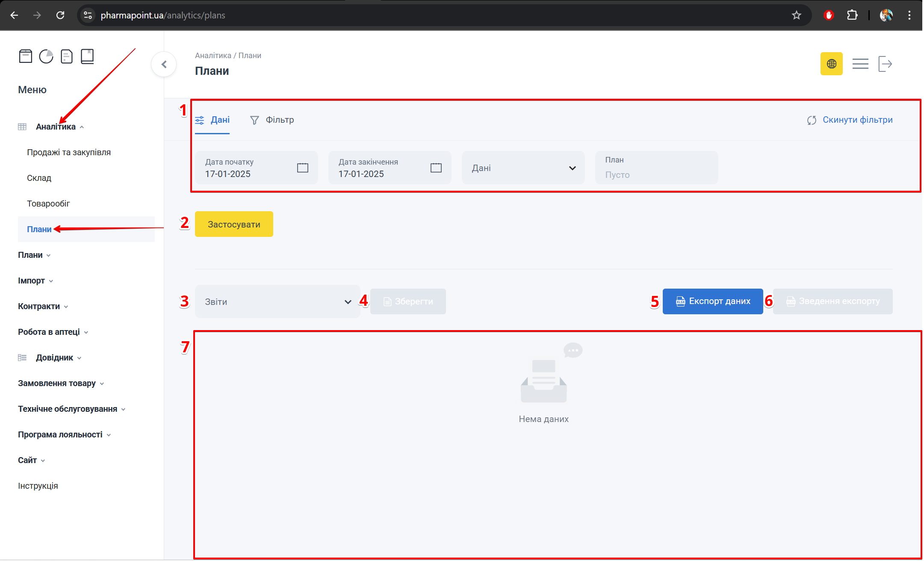
Task: Click the yellow globe language button
Action: 831,64
